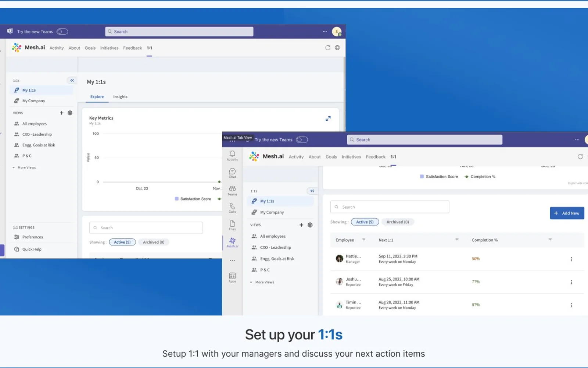
Task: Click the refresh icon in back window header
Action: (x=328, y=47)
